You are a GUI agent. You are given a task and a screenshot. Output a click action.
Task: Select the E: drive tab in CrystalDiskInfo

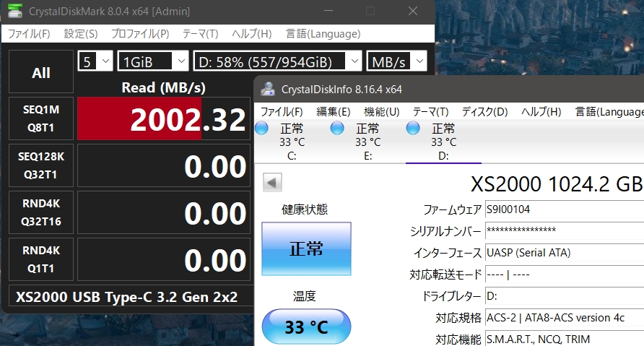[367, 142]
